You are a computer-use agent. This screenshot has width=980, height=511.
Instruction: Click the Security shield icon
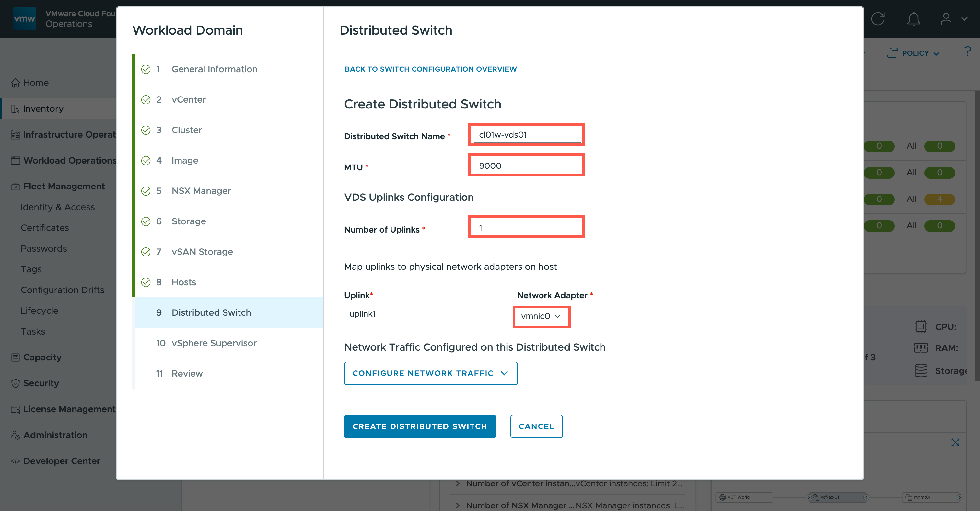(15, 383)
